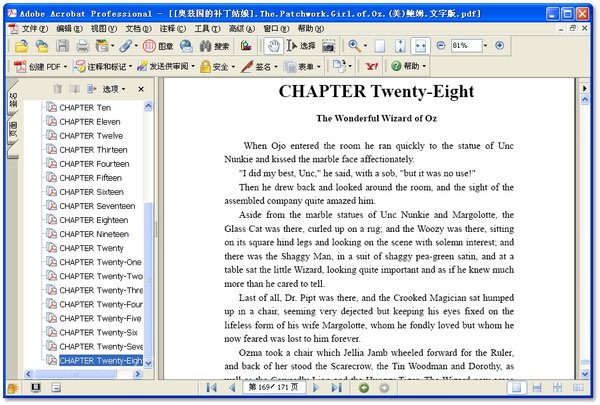Open the 高级(A) menu

242,29
